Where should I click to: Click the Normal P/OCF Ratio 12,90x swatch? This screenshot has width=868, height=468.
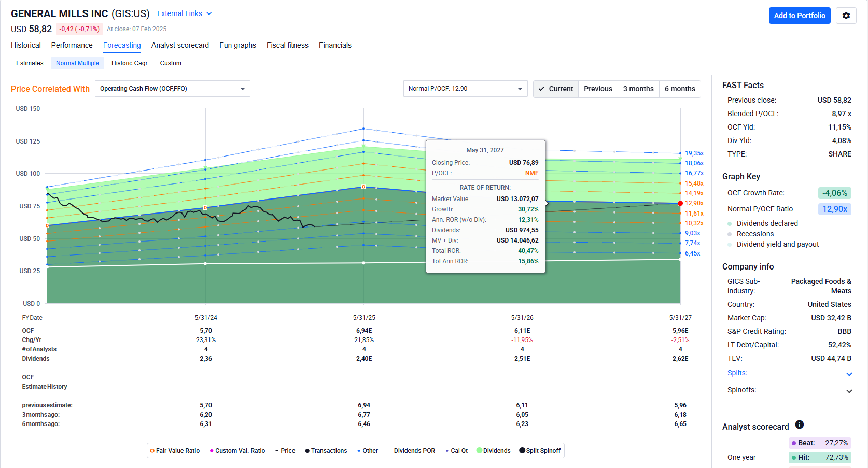834,209
